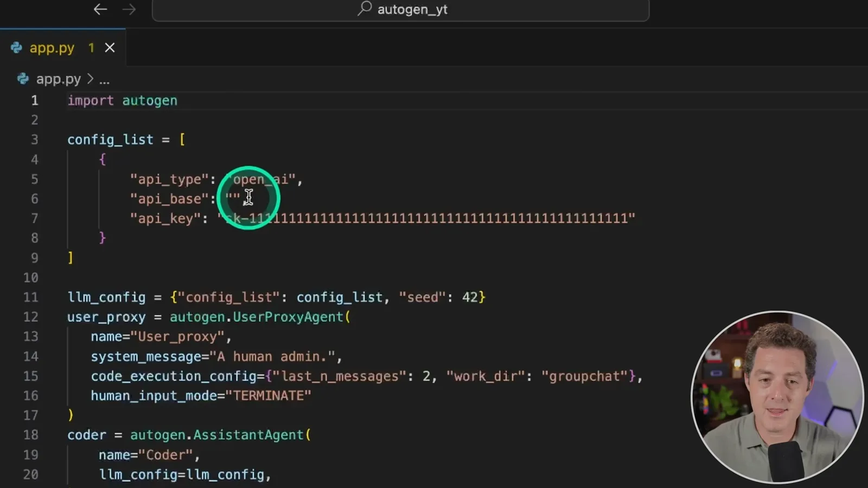This screenshot has height=488, width=868.
Task: Click the sk-1111 API key string
Action: point(426,219)
